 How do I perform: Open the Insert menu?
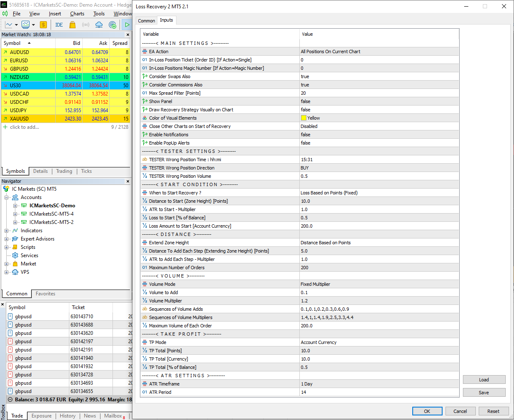coord(55,14)
